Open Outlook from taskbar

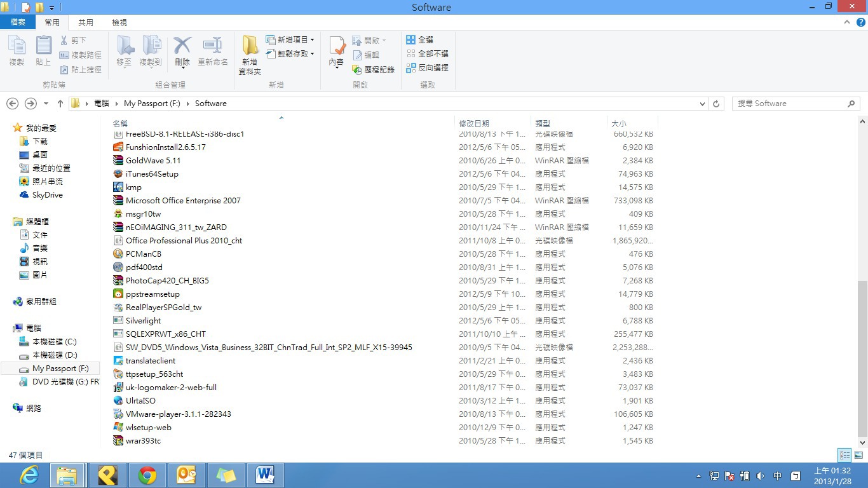point(187,475)
